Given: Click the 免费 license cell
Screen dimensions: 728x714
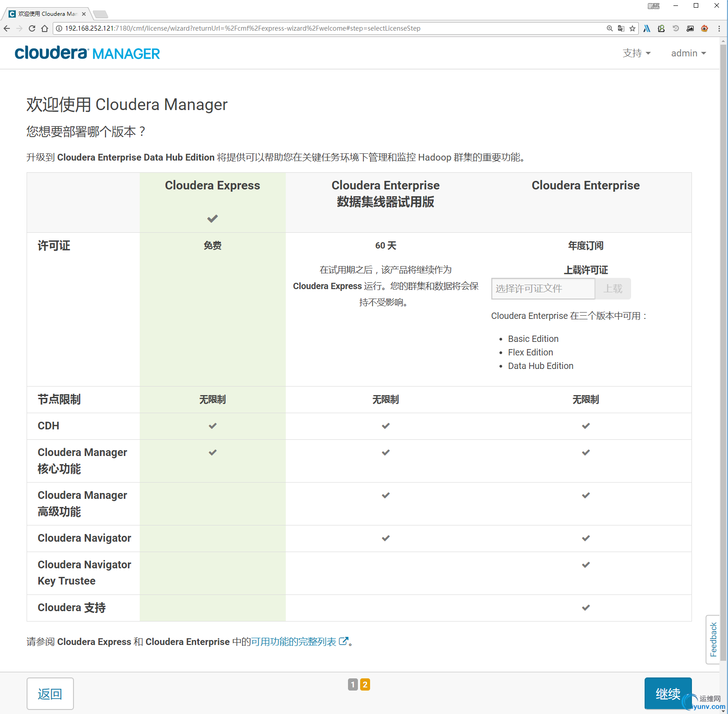Looking at the screenshot, I should [212, 246].
